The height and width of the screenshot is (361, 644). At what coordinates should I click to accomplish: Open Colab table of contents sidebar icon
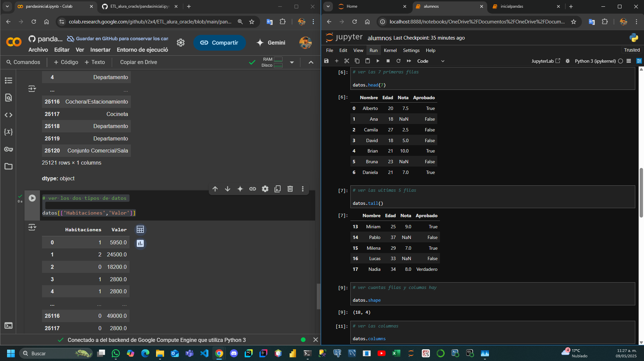tap(8, 80)
